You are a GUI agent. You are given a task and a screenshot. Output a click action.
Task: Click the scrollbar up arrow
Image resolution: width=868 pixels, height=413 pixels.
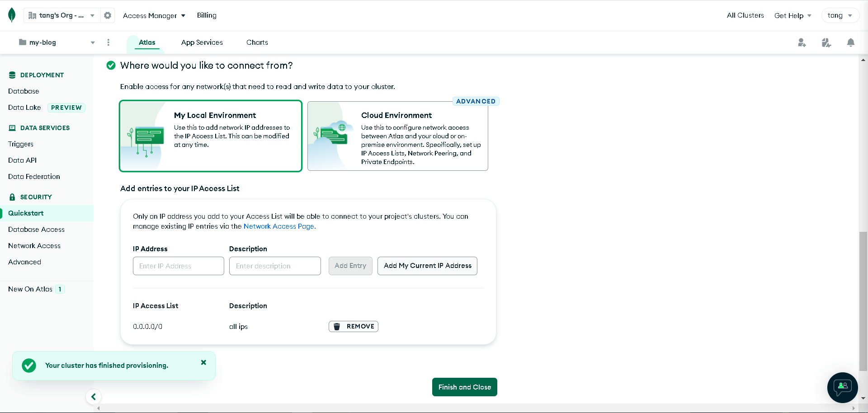coord(863,60)
